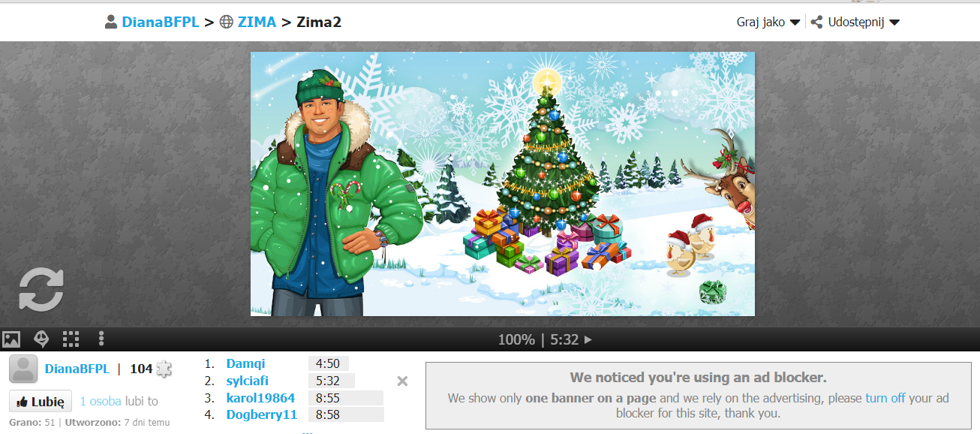This screenshot has height=434, width=980.
Task: Expand the Udostępnij dropdown arrow
Action: [894, 23]
